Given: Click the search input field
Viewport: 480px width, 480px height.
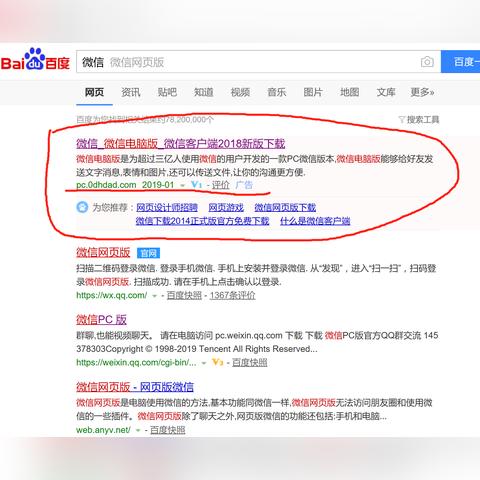Looking at the screenshot, I should (258, 62).
